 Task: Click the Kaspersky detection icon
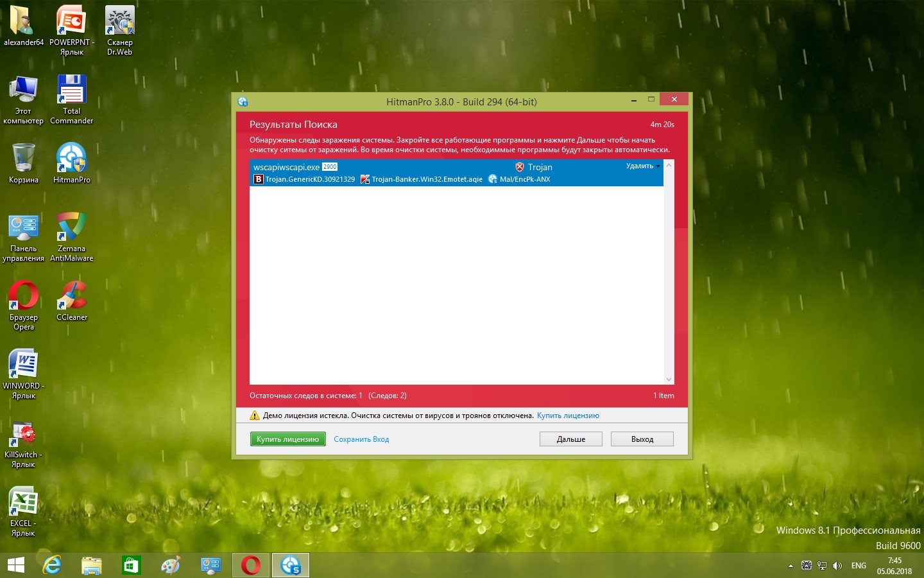(x=365, y=179)
